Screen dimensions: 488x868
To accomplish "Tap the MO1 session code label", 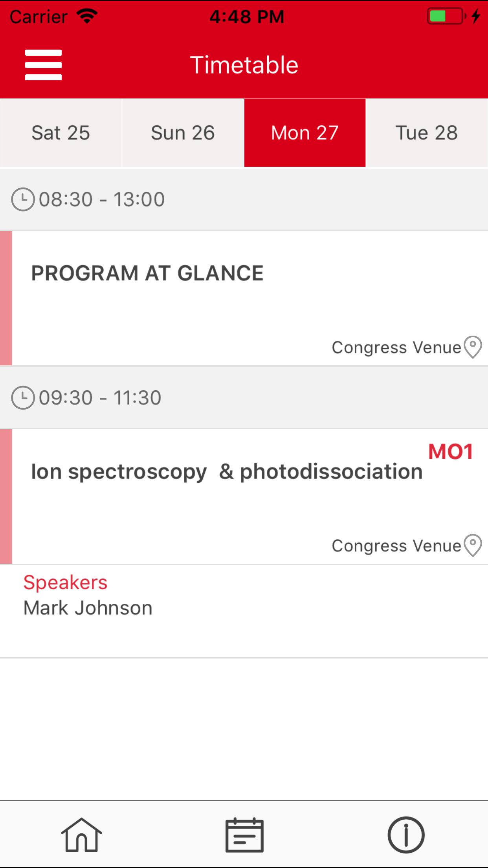I will pos(450,452).
